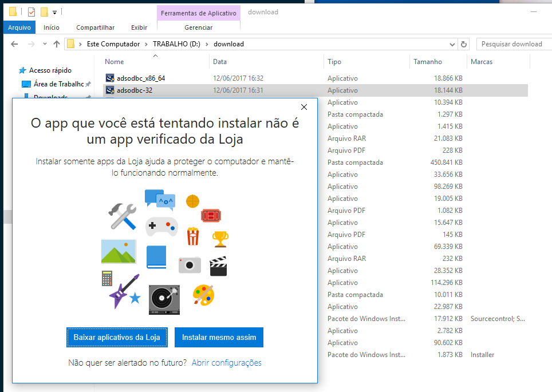
Task: Click download in address breadcrumb
Action: tap(229, 44)
